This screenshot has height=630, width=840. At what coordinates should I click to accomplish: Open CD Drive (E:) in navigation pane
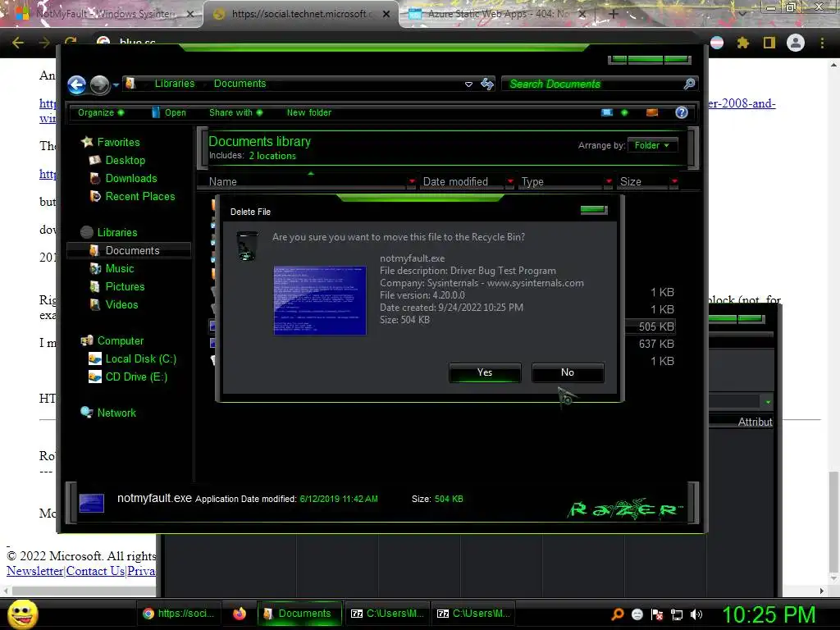[x=128, y=377]
